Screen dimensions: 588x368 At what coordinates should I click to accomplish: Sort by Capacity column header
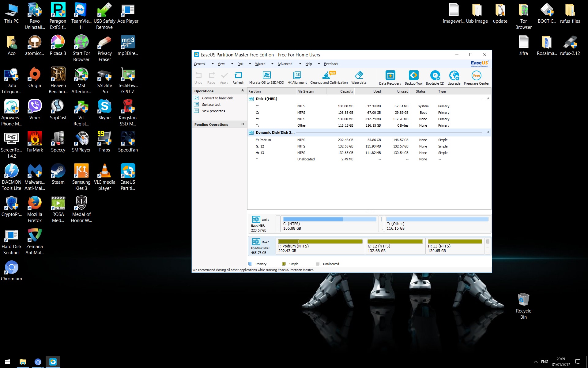coord(341,91)
